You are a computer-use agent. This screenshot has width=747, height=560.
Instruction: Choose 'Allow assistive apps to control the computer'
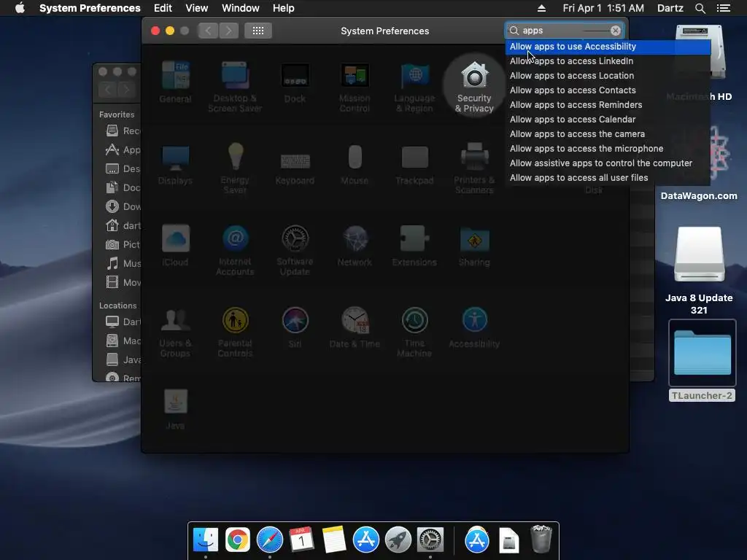point(608,163)
